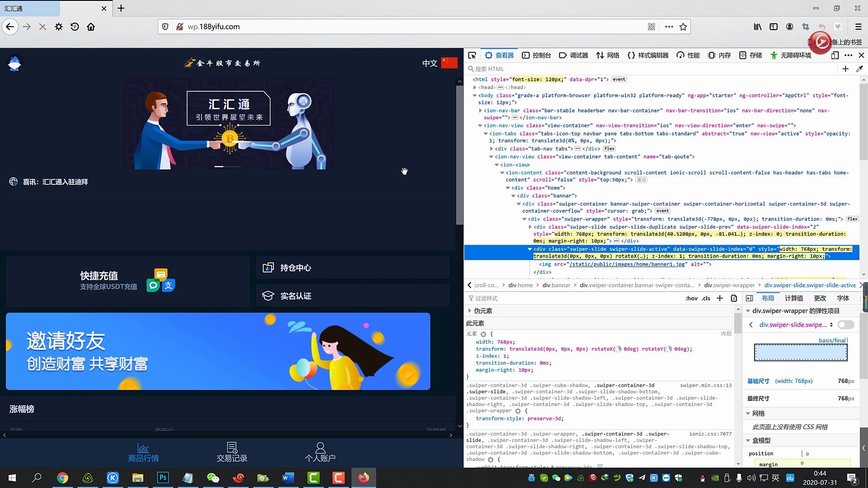Toggle the flex item overlay switch

pos(846,325)
